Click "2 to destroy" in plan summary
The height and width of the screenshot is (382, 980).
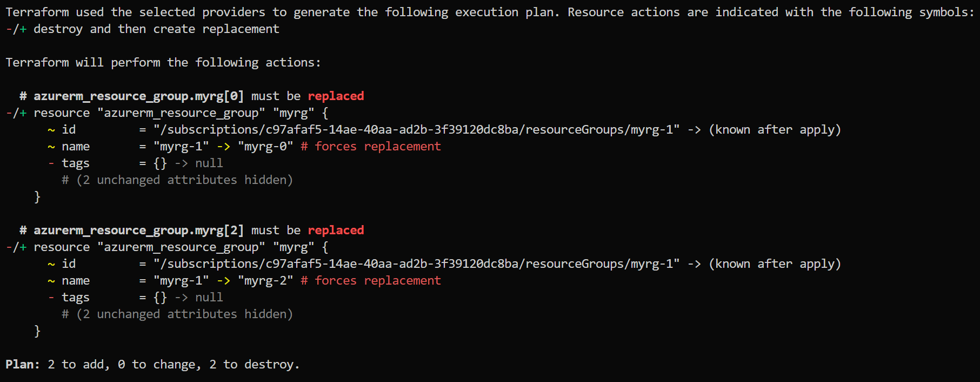254,364
